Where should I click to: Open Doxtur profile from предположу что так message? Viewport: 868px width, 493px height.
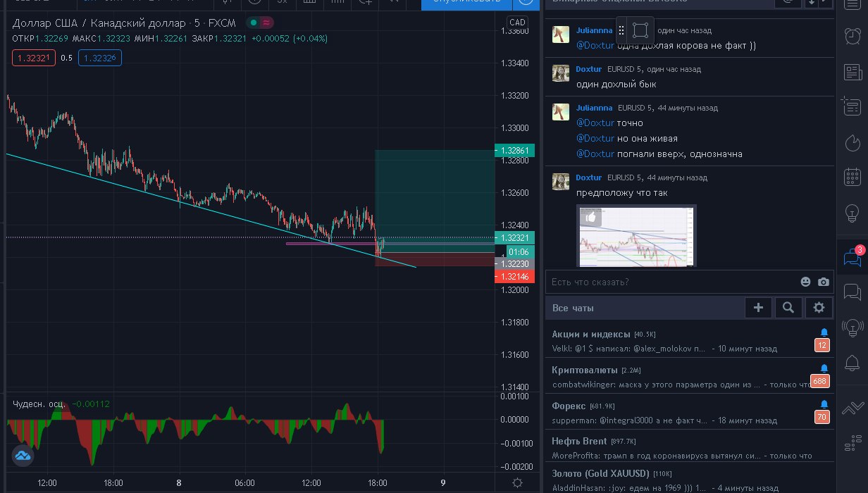pos(589,177)
